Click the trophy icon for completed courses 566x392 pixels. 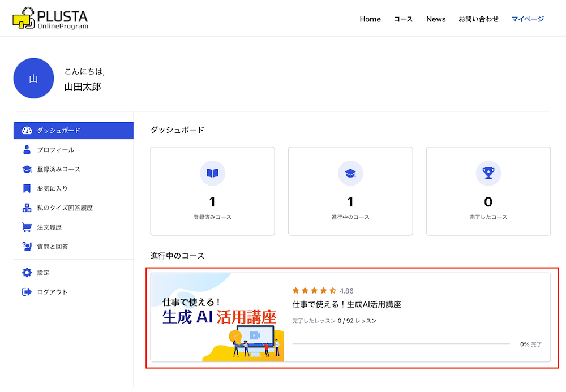click(x=488, y=173)
